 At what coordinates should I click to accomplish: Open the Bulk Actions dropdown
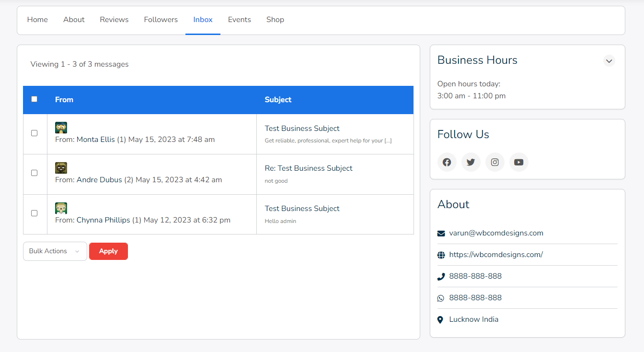pyautogui.click(x=55, y=251)
